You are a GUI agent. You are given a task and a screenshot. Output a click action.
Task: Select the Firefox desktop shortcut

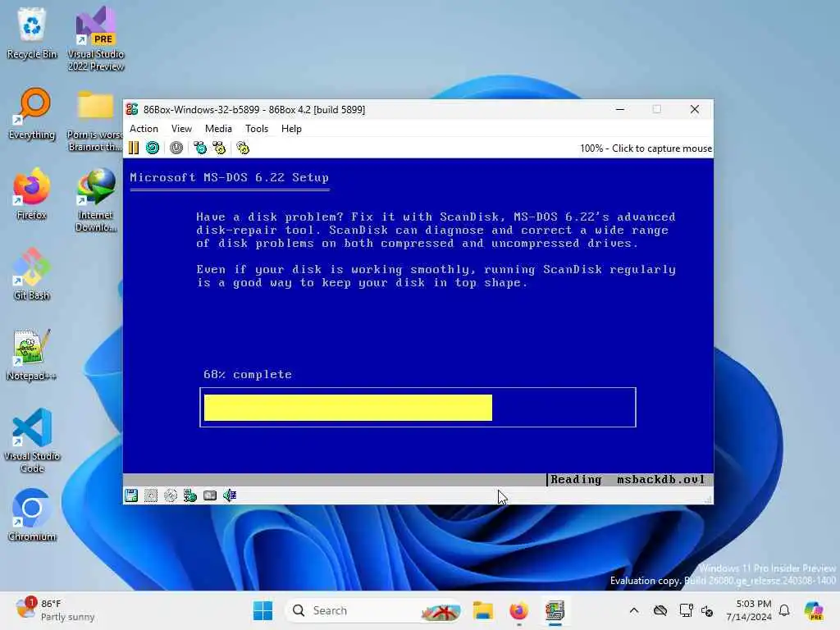(x=31, y=194)
